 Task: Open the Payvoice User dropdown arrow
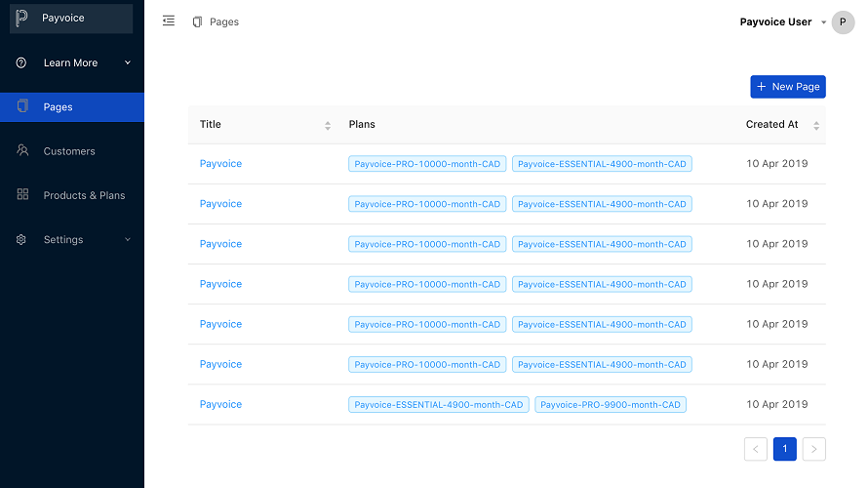(x=823, y=22)
